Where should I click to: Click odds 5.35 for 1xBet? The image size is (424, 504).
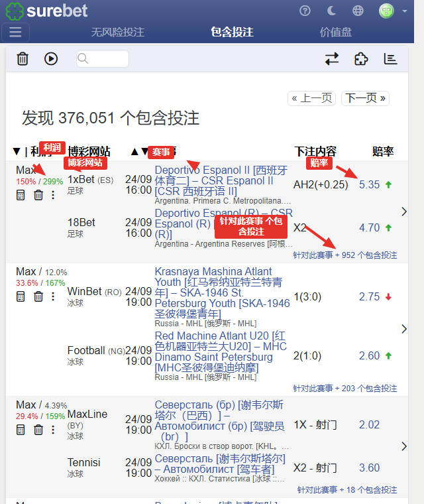tap(369, 184)
